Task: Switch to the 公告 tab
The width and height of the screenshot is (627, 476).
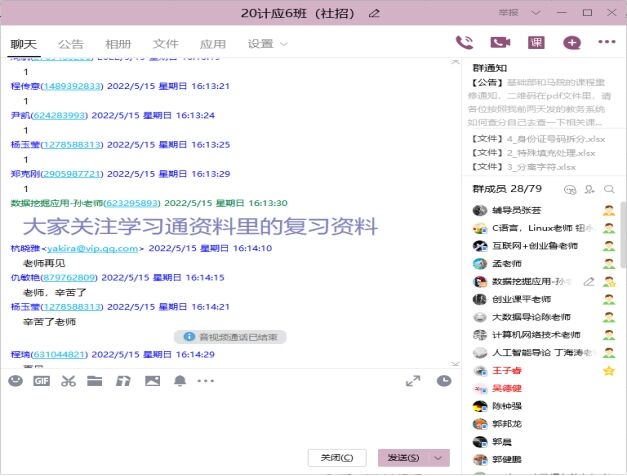Action: point(71,44)
